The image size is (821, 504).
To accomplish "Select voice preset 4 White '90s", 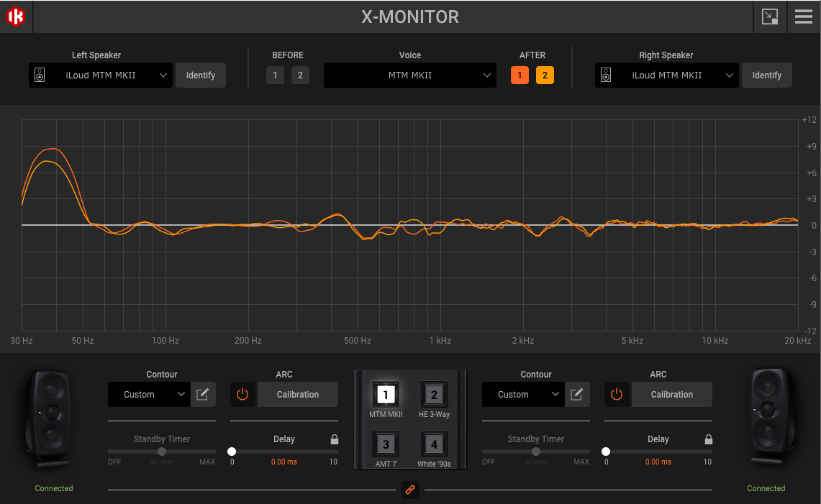I will click(434, 444).
